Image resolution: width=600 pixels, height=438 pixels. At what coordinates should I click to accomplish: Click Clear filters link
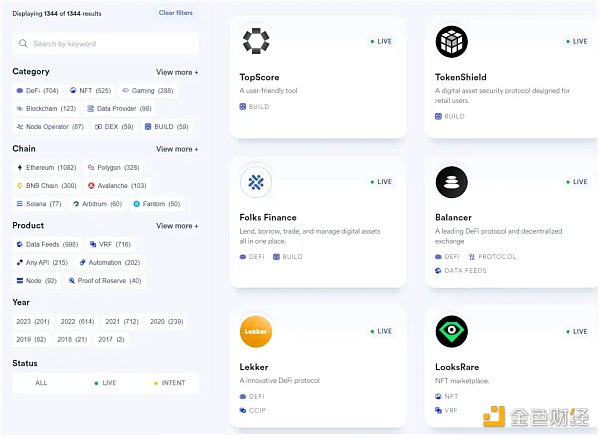(x=176, y=13)
